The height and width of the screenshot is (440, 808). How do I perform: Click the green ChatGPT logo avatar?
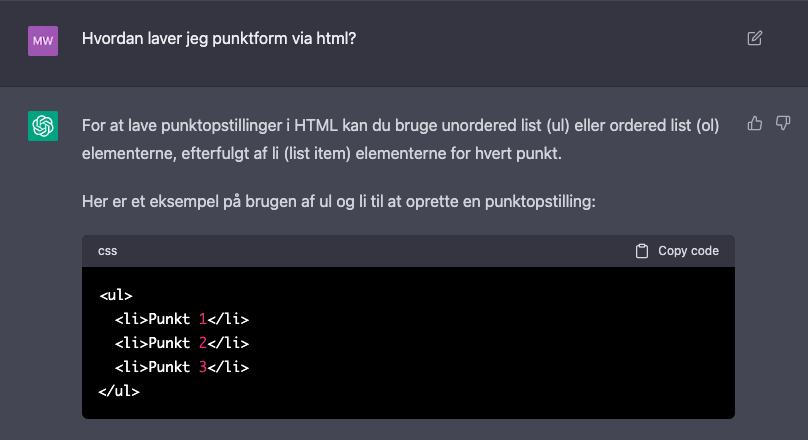point(43,126)
